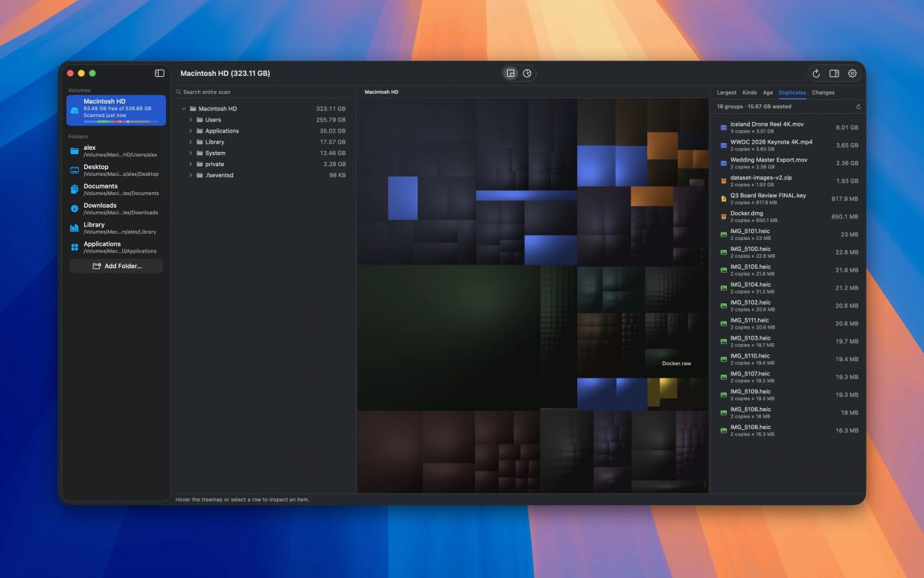The height and width of the screenshot is (578, 924).
Task: Expand the Applications tree chevron
Action: (x=191, y=131)
